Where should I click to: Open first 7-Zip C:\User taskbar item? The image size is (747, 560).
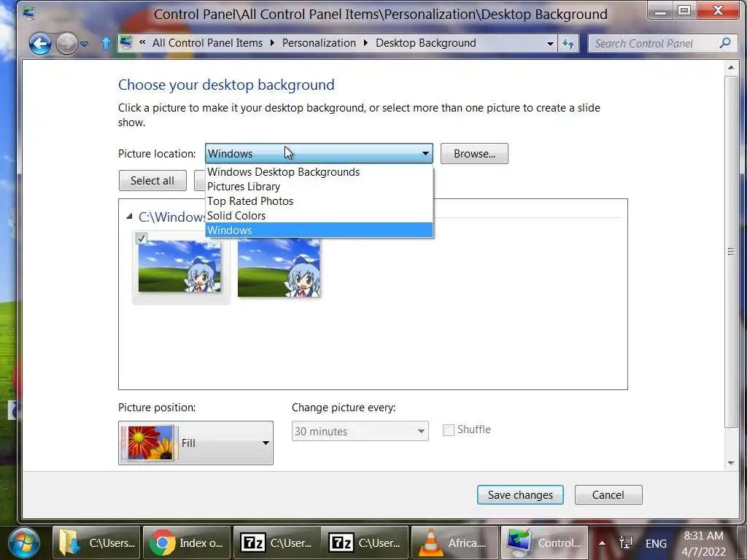[x=276, y=542]
